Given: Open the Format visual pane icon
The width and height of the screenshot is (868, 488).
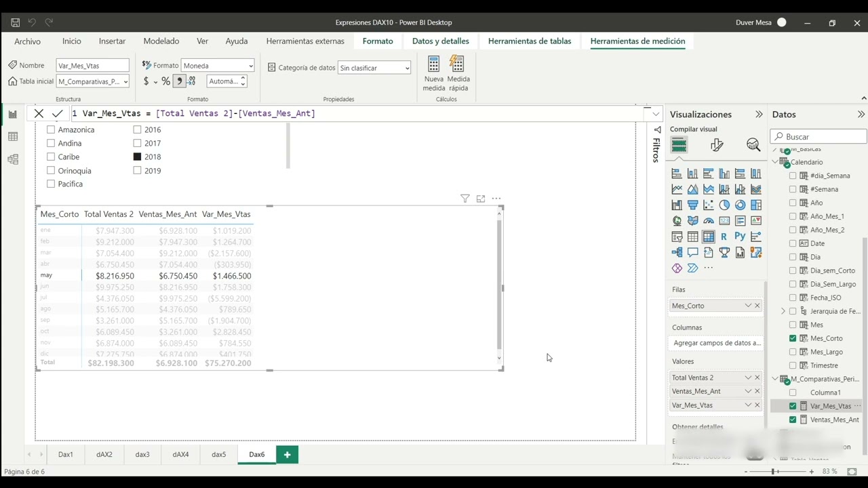Looking at the screenshot, I should tap(717, 144).
